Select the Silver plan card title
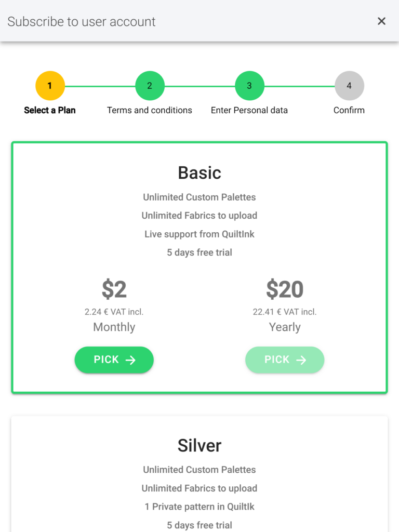 pos(199,445)
